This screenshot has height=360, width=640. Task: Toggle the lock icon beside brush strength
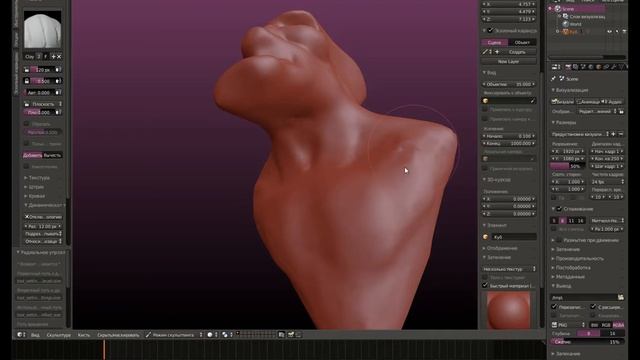pos(27,81)
